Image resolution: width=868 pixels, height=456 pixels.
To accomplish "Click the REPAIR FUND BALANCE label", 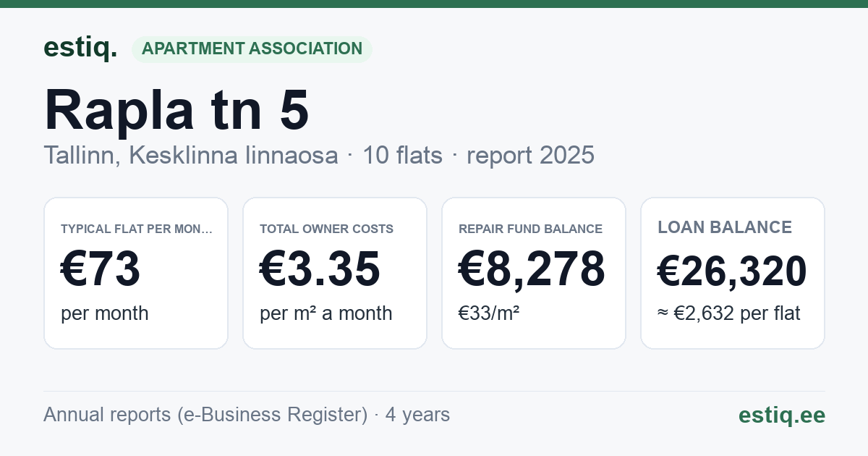I will 530,229.
